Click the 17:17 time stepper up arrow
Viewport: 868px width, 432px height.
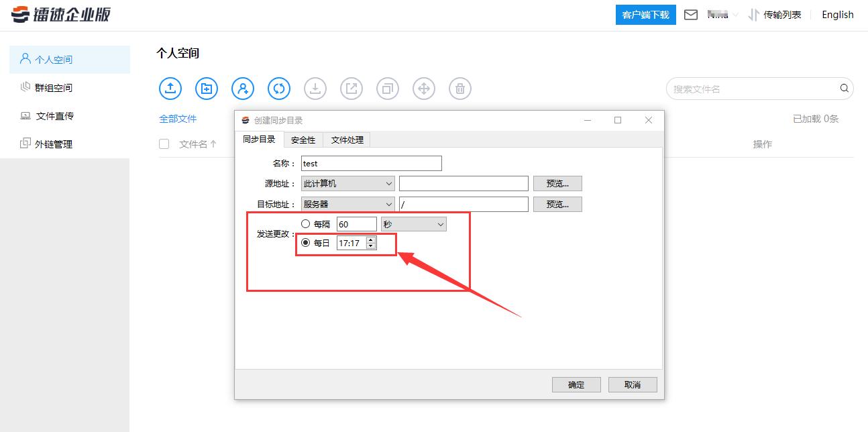pyautogui.click(x=370, y=240)
